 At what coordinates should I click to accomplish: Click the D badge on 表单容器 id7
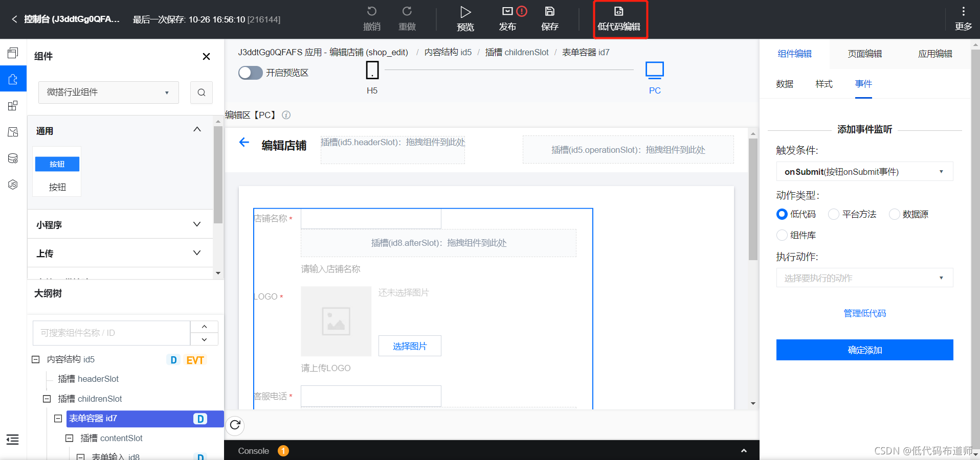(200, 419)
